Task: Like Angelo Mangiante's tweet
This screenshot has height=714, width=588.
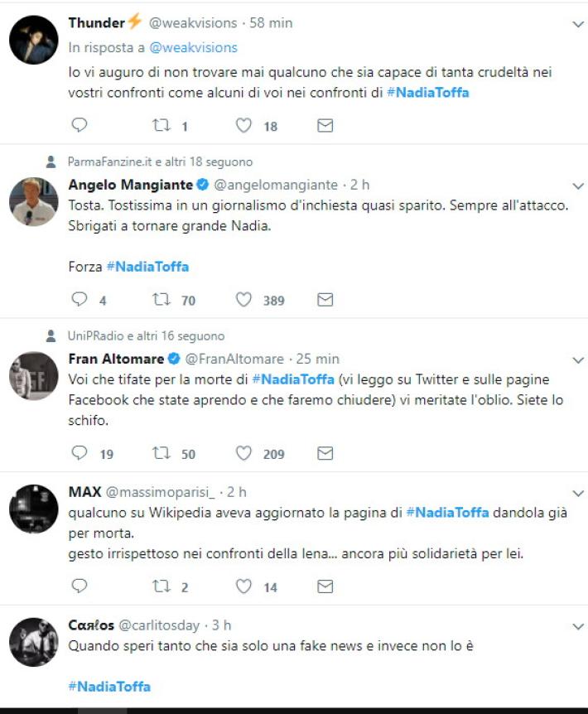Action: (243, 300)
